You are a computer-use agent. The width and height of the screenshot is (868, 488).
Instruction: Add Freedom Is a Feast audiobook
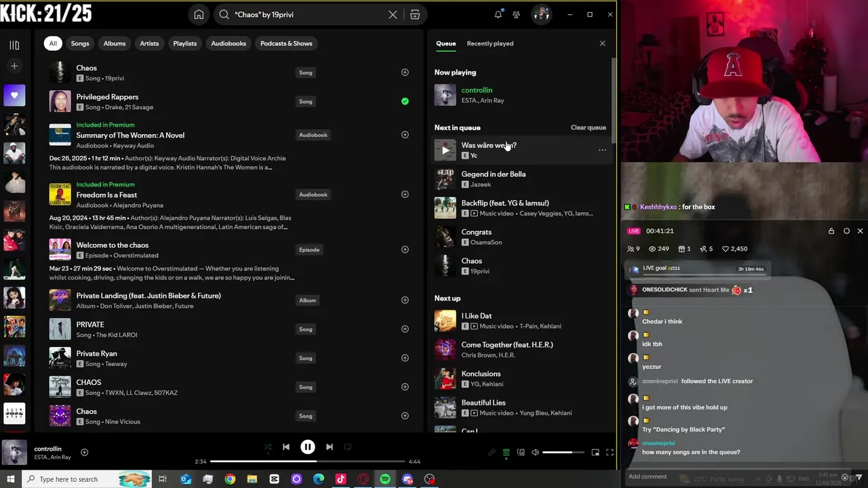click(x=405, y=195)
